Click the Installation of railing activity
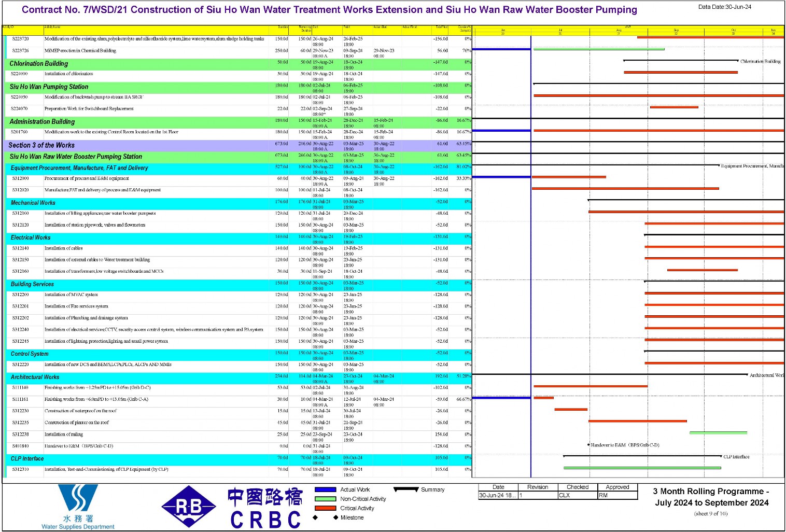Image resolution: width=786 pixels, height=532 pixels. 63,434
